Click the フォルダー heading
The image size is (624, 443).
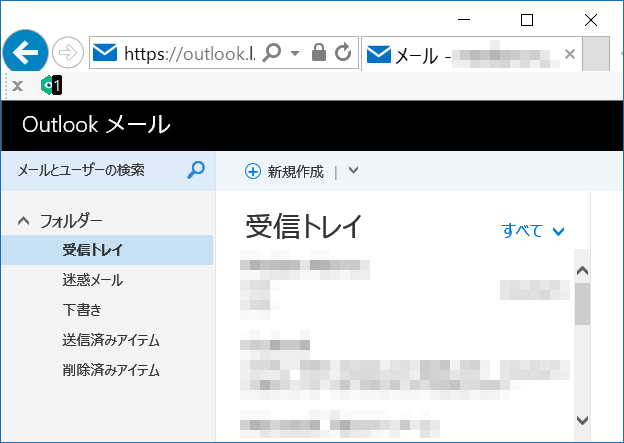point(71,221)
